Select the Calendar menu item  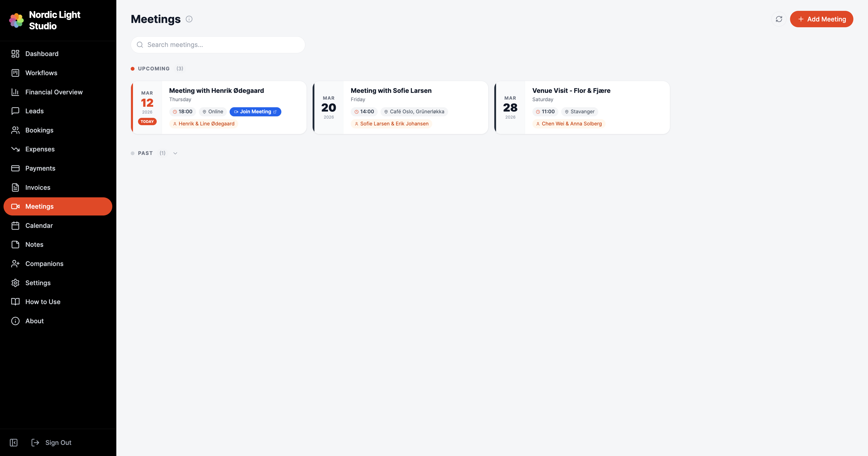[x=39, y=225]
